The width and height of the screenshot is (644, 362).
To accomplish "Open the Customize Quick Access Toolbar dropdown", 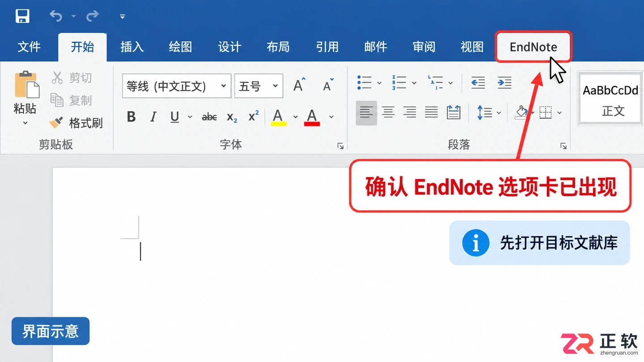I will 122,17.
